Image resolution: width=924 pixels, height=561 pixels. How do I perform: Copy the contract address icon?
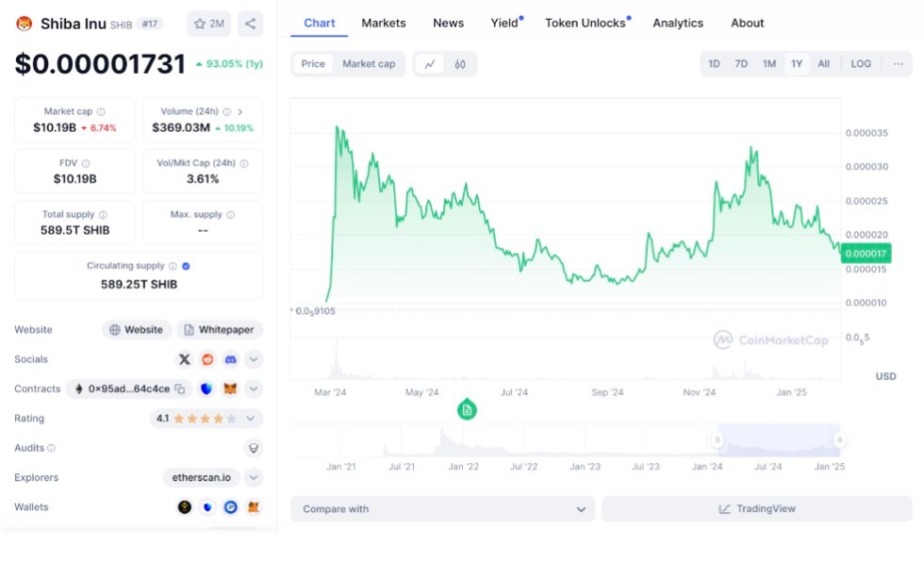[x=180, y=388]
